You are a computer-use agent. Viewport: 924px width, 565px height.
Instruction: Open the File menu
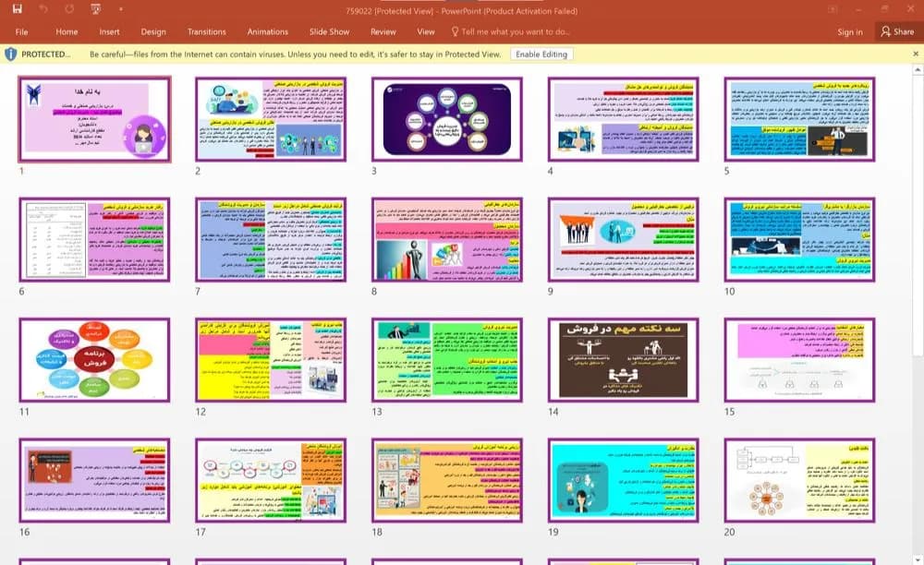click(x=22, y=31)
